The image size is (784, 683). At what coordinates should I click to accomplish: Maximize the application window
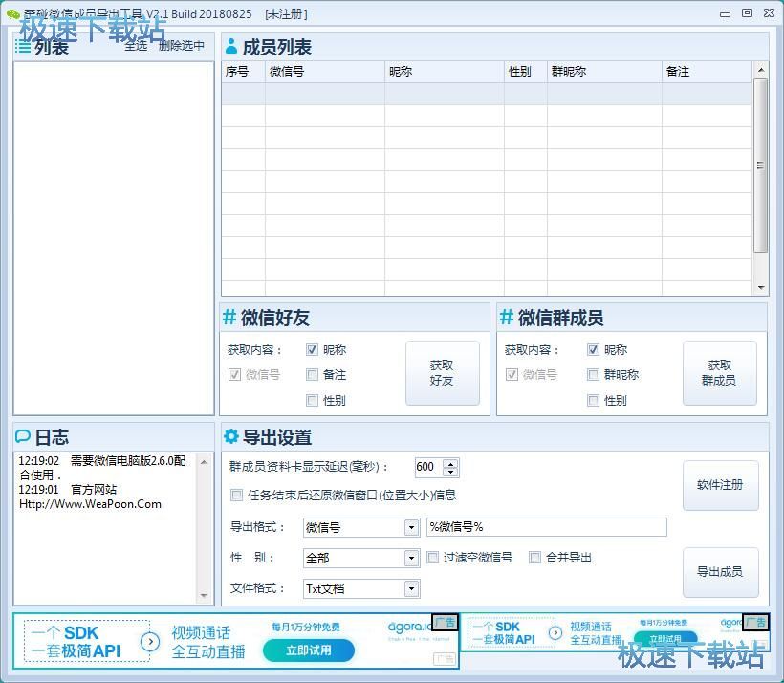coord(747,13)
